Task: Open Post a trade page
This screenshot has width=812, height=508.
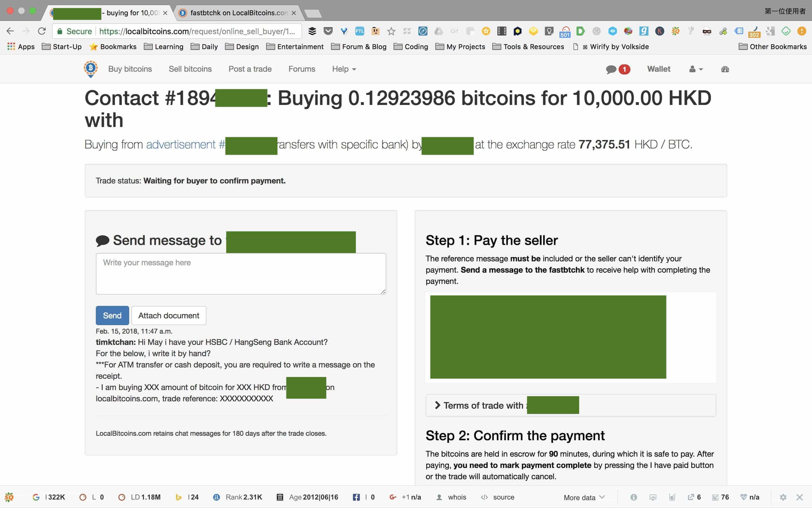Action: coord(250,69)
